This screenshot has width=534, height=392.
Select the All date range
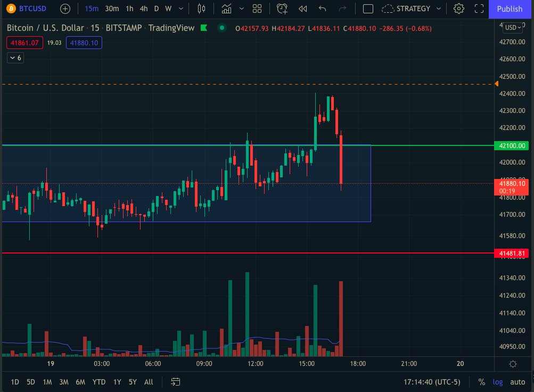149,382
